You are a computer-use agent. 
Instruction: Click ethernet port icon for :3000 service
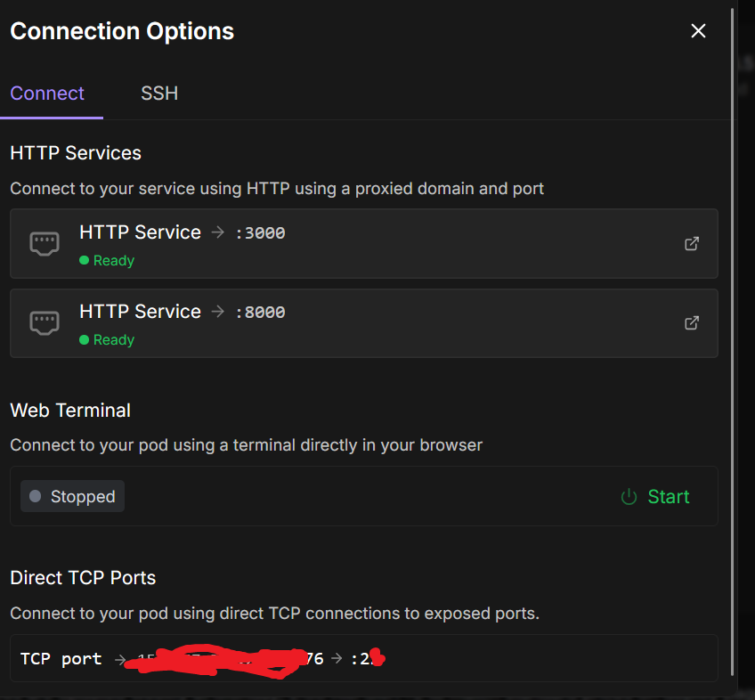point(45,243)
